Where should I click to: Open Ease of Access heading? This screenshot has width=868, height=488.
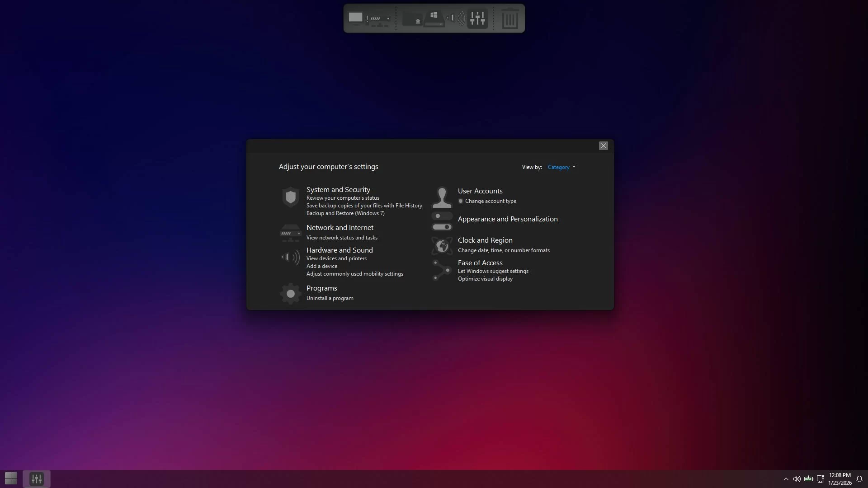(480, 263)
